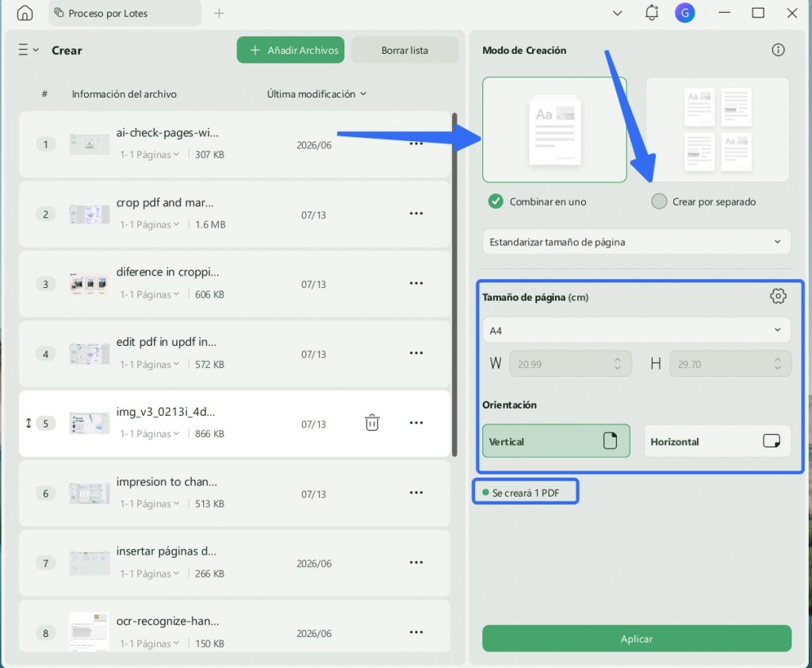Expand page range of diference in croppi file
Screen dimensions: 812x668
[150, 294]
